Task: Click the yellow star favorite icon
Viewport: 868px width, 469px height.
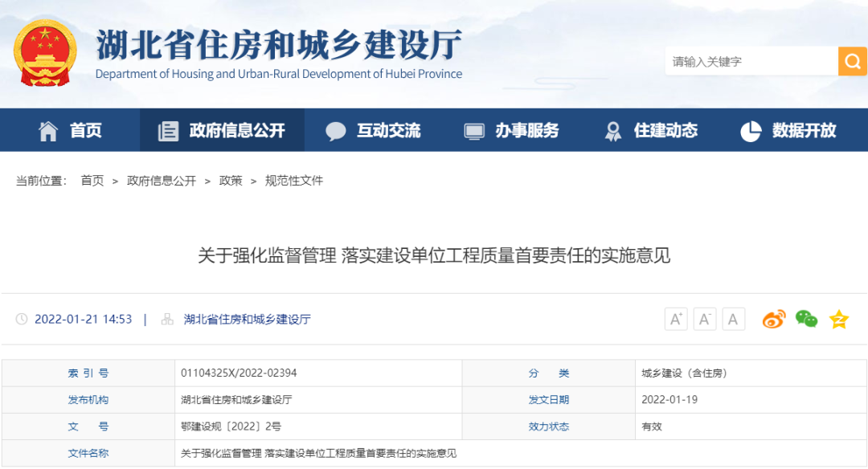Action: (839, 319)
